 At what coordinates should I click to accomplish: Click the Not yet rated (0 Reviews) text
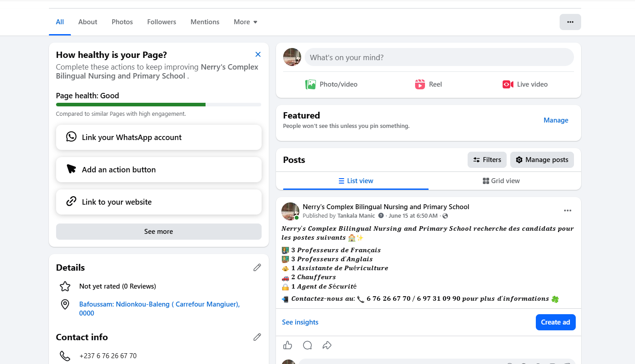(x=118, y=286)
